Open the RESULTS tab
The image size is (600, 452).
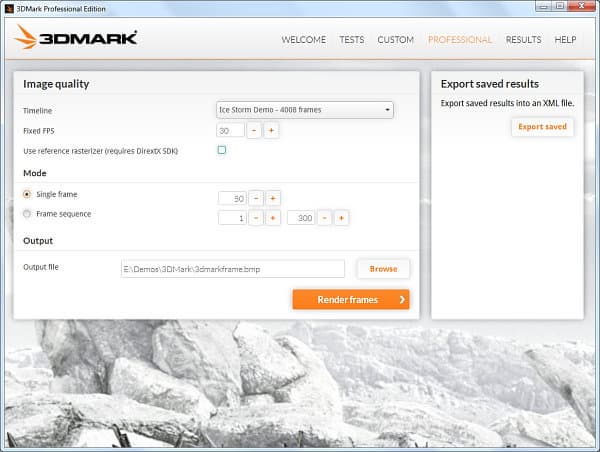(x=523, y=40)
